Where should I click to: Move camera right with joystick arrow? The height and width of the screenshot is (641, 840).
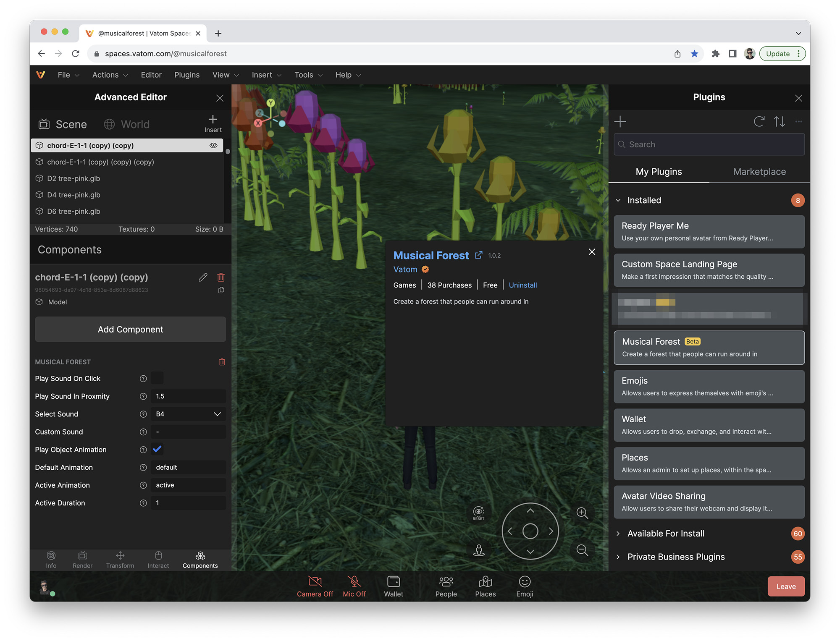click(551, 531)
